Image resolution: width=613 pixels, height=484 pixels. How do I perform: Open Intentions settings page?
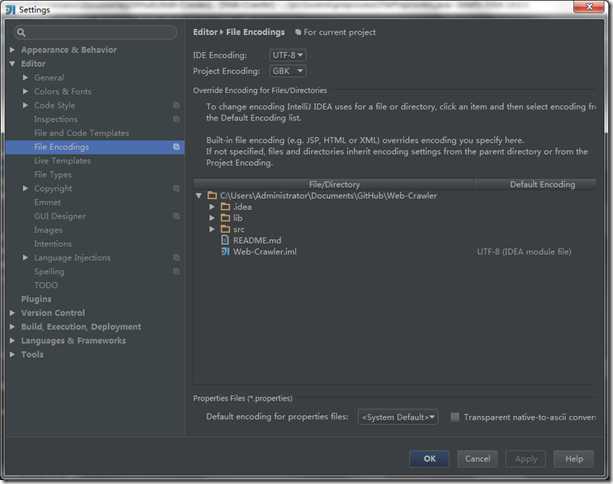[53, 244]
